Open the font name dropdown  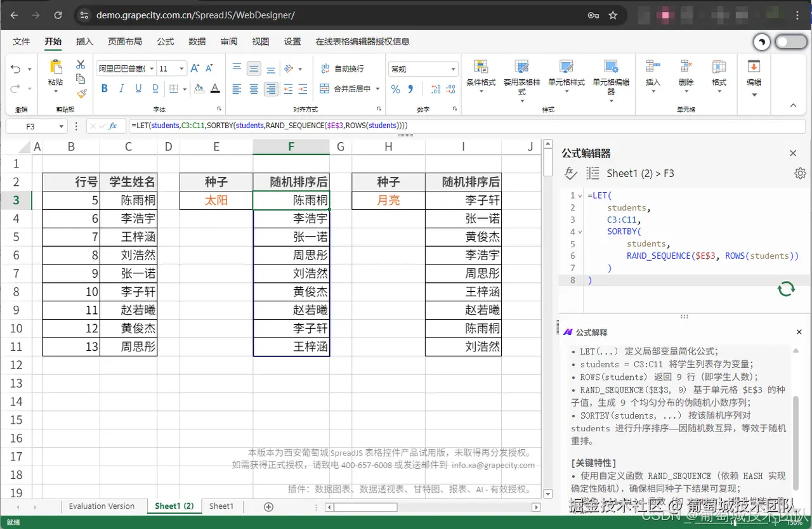tap(152, 69)
